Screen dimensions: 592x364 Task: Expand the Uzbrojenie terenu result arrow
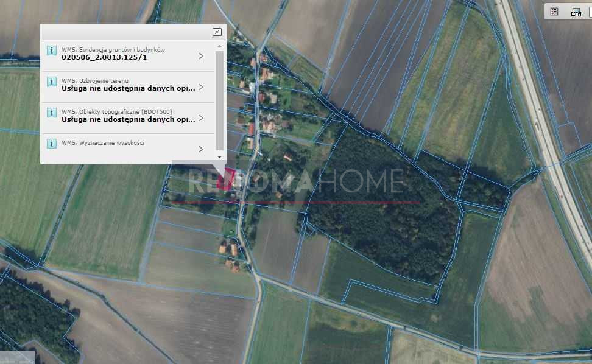pos(201,87)
